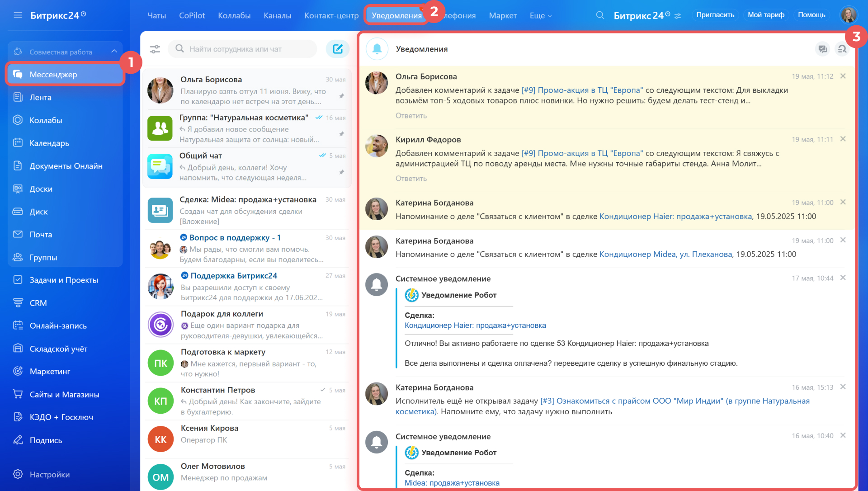Dismiss the 16 мая, 15:13 notification
Image resolution: width=868 pixels, height=491 pixels.
pos(843,387)
